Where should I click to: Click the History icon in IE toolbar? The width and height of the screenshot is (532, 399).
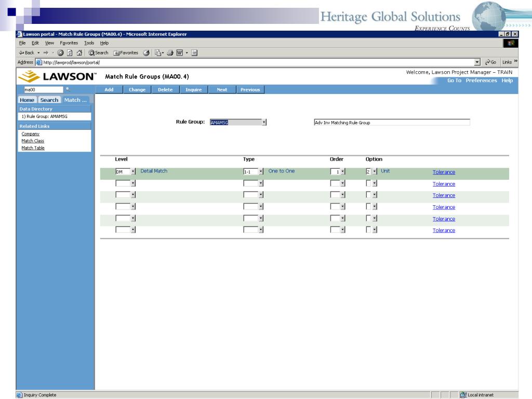[146, 52]
